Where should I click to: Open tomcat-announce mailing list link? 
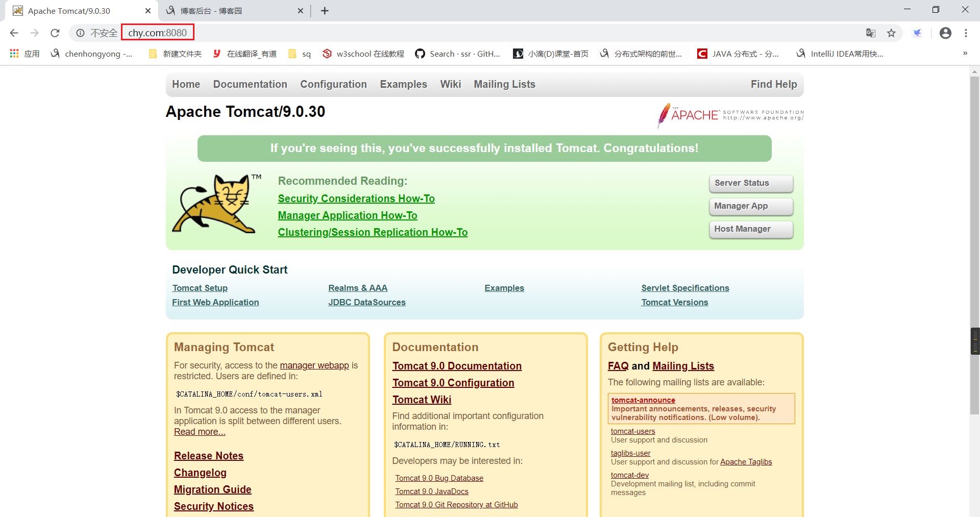[643, 400]
